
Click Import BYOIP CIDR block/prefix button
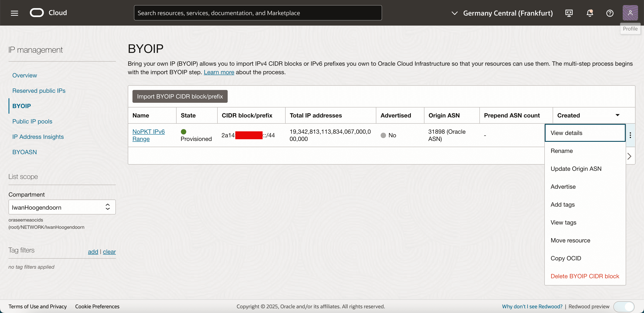180,97
